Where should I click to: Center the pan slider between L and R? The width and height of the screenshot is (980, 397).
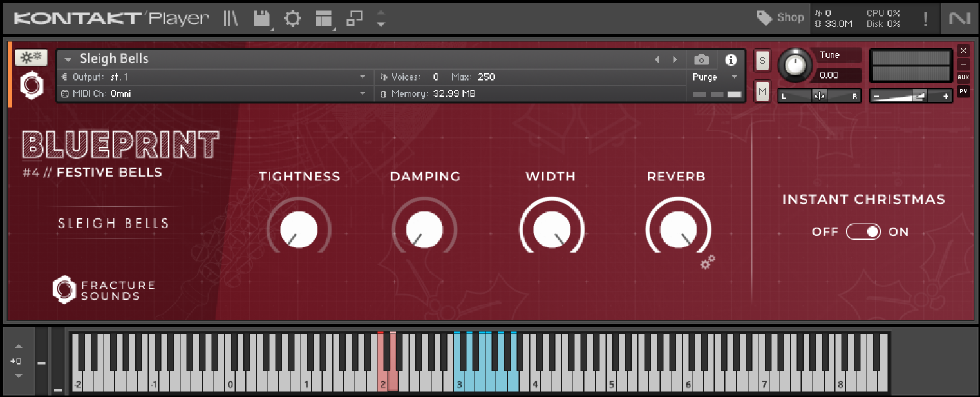pyautogui.click(x=819, y=95)
